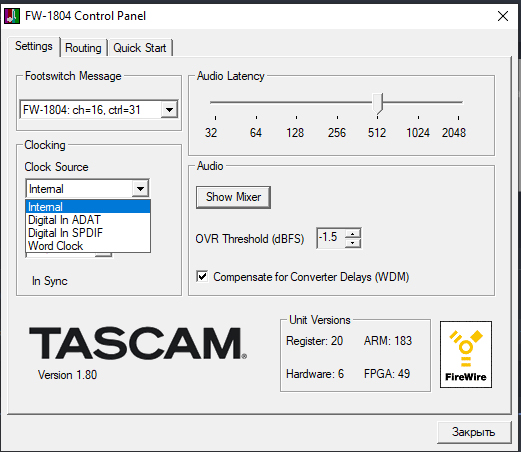Click the FireWire logo

pyautogui.click(x=466, y=355)
